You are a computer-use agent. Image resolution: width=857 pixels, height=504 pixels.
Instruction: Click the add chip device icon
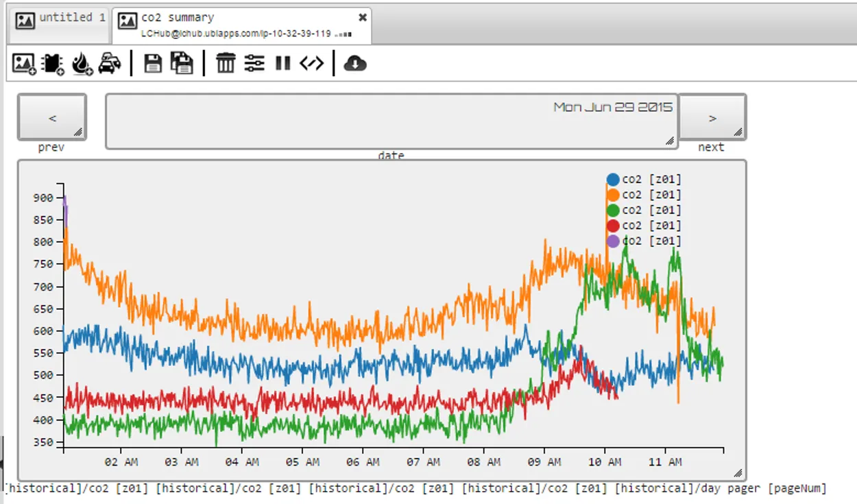tap(53, 64)
